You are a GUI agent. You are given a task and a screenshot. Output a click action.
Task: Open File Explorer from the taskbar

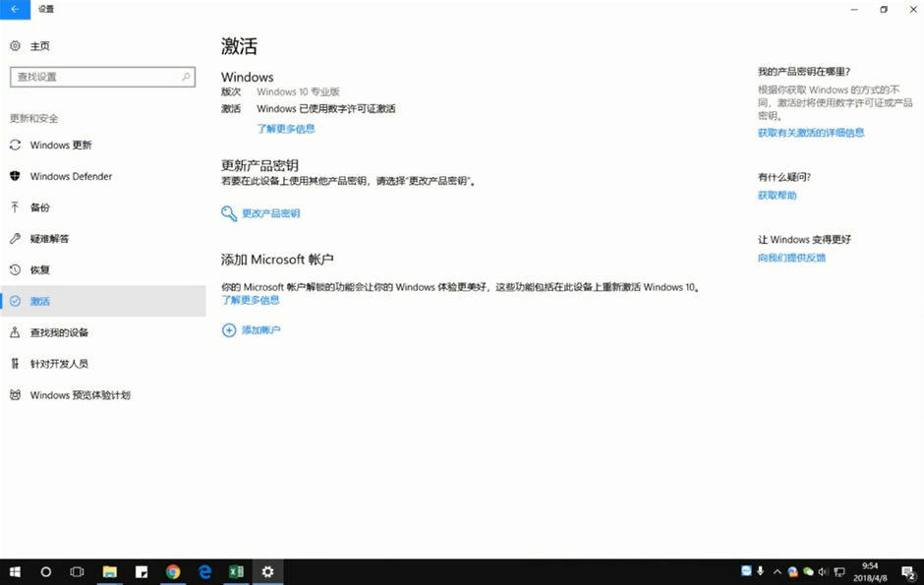110,571
